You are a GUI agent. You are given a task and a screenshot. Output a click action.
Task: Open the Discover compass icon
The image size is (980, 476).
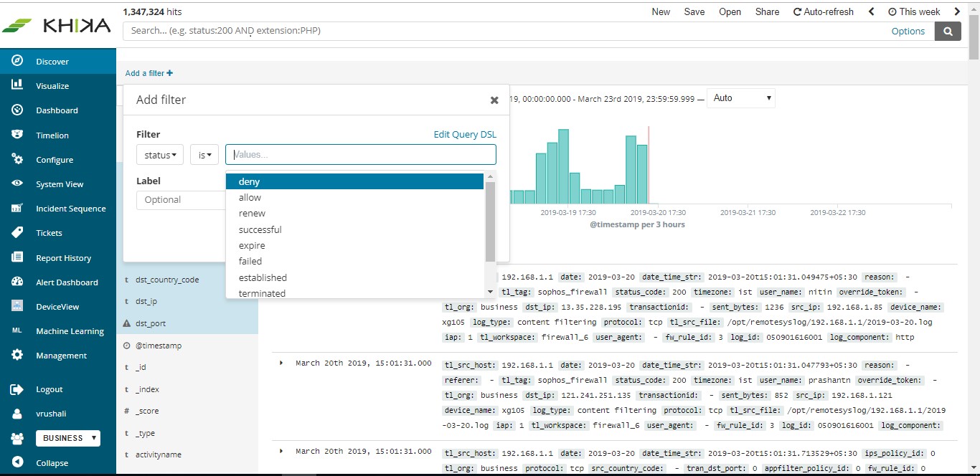pyautogui.click(x=17, y=61)
